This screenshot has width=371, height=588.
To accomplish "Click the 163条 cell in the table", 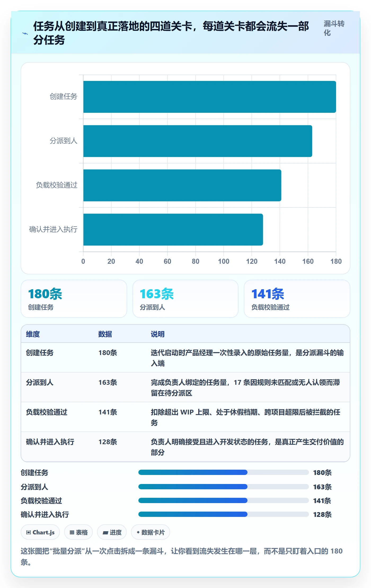I will [108, 382].
